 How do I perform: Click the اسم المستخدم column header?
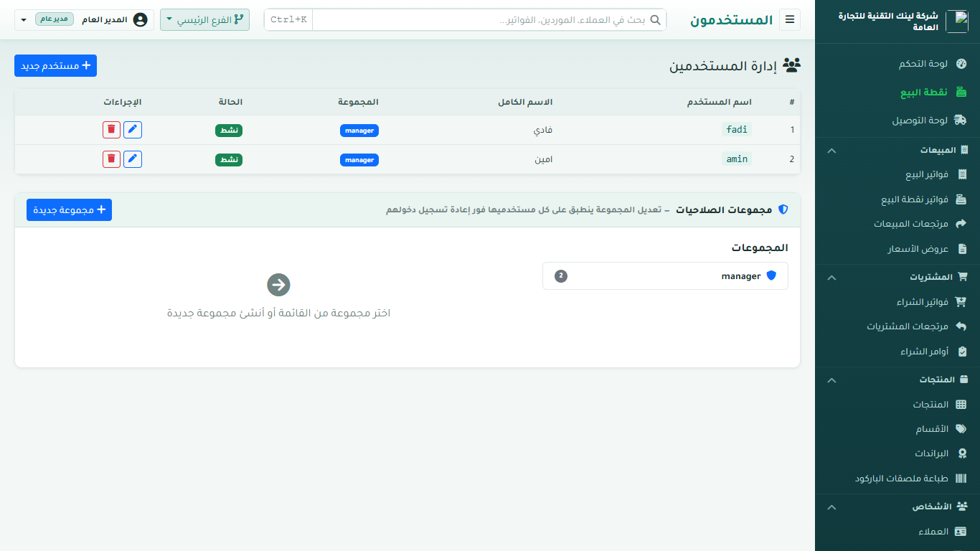(720, 102)
